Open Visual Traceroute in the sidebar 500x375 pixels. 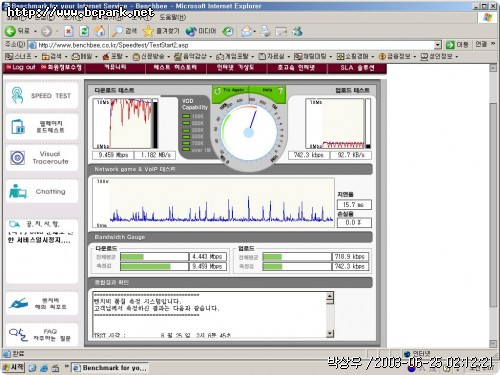click(x=42, y=158)
